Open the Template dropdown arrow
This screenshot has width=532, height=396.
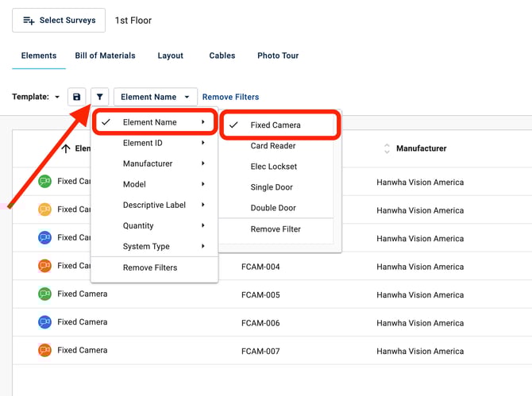(56, 98)
